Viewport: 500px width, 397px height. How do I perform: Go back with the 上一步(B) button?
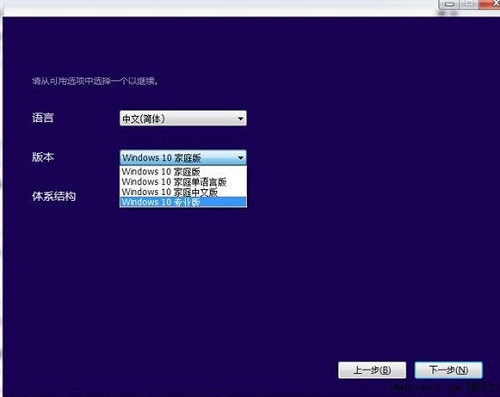[372, 370]
